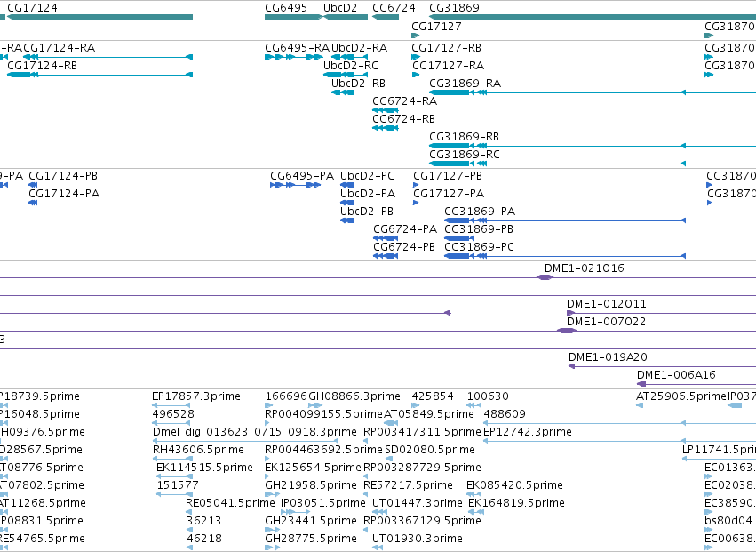Click transcript label UbcD2-RC
Image resolution: width=756 pixels, height=552 pixels.
click(x=351, y=66)
